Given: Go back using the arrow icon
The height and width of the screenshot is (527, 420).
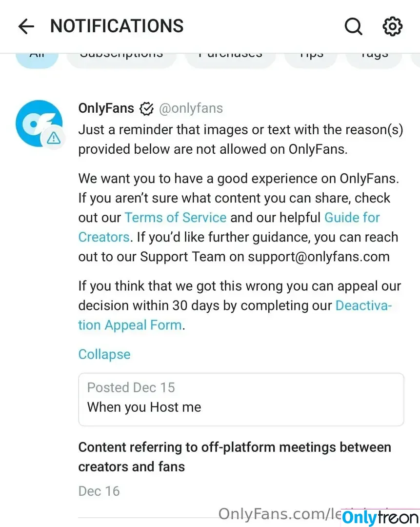Looking at the screenshot, I should [x=26, y=26].
